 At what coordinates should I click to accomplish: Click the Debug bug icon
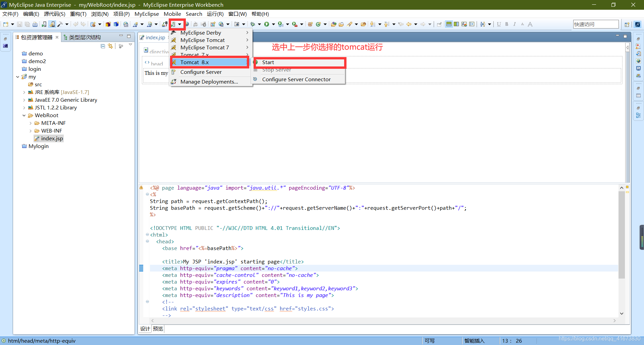coord(253,24)
